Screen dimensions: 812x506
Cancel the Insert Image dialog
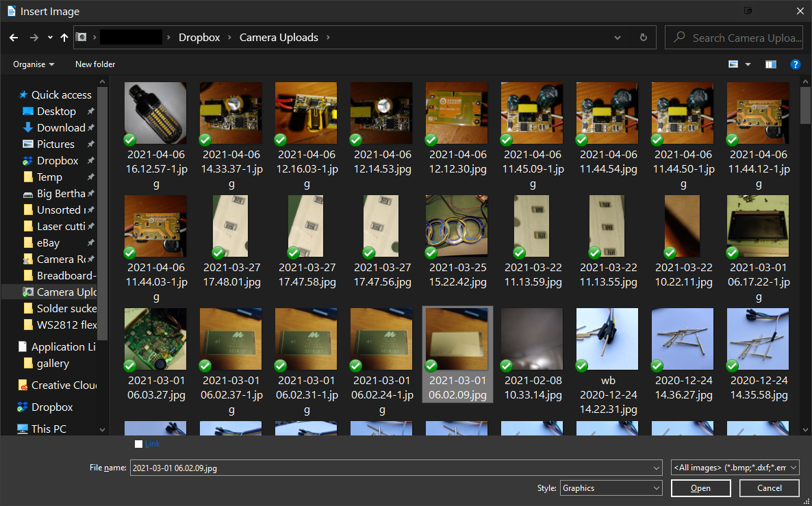tap(770, 488)
